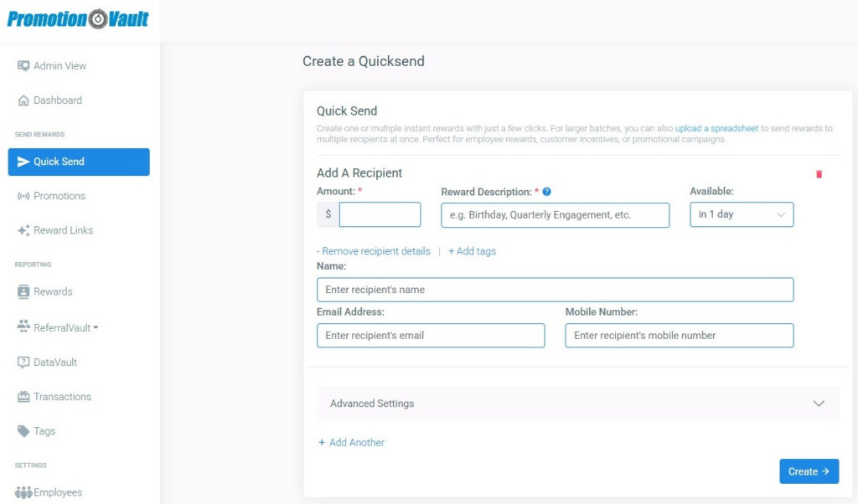Screen dimensions: 858x504
Task: Click the red delete recipient trash icon
Action: (x=819, y=174)
